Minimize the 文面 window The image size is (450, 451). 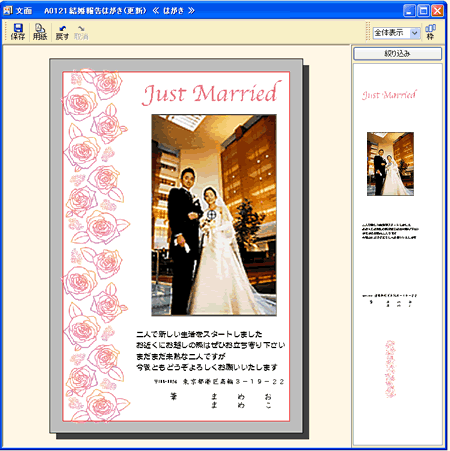point(409,11)
